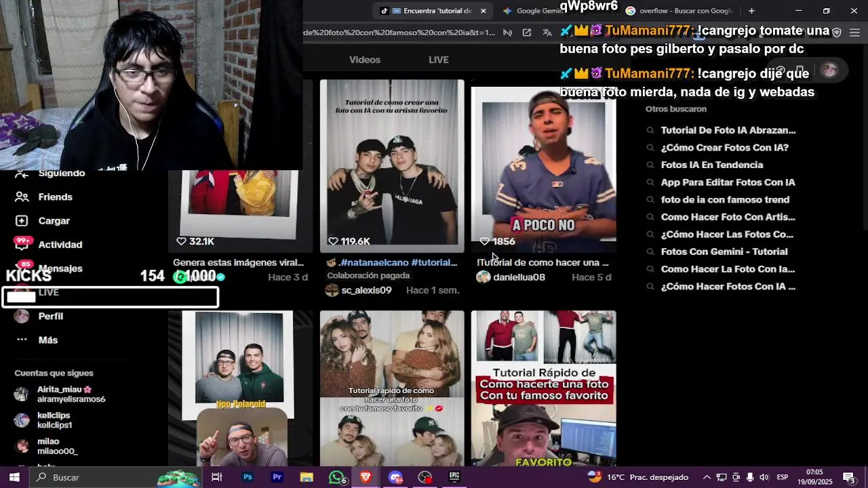
Task: Show hidden system tray icons
Action: coord(707,477)
